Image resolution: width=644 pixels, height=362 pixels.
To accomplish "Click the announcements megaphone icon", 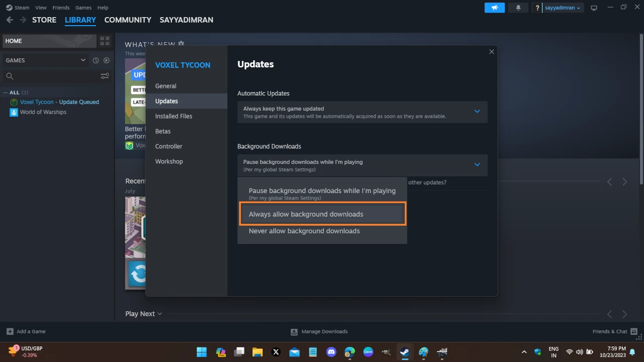I will [x=495, y=8].
